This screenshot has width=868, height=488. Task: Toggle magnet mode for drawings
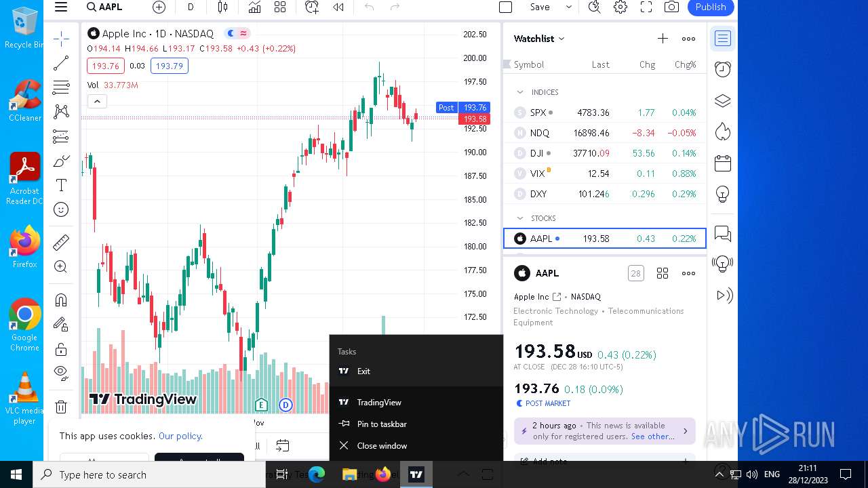(61, 300)
